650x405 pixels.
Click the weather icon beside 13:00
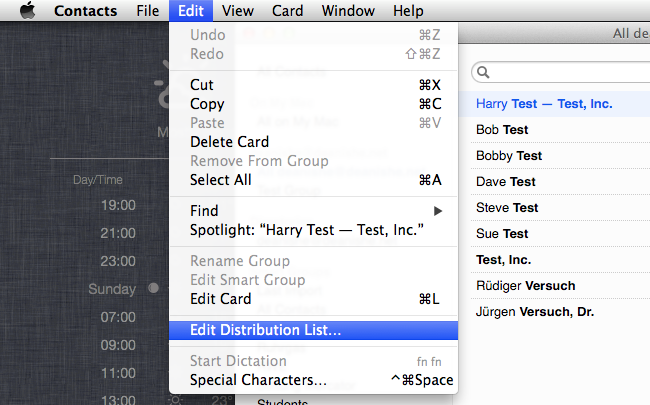(x=175, y=400)
